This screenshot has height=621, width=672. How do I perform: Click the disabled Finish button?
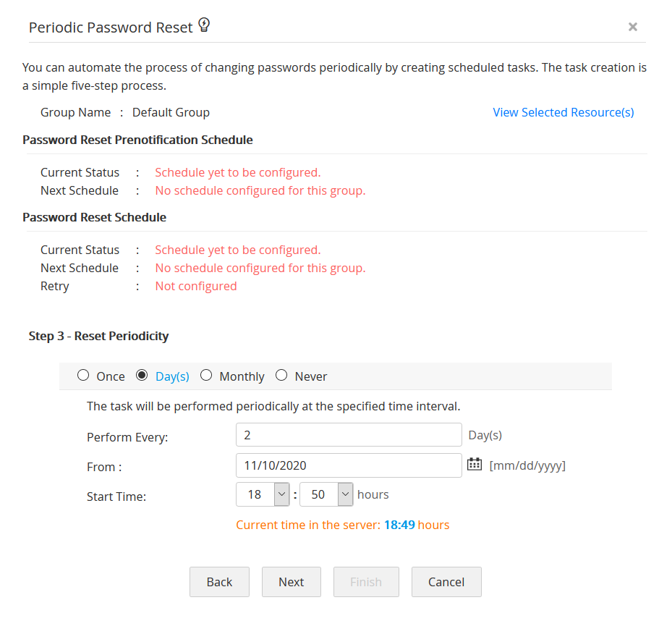tap(366, 582)
